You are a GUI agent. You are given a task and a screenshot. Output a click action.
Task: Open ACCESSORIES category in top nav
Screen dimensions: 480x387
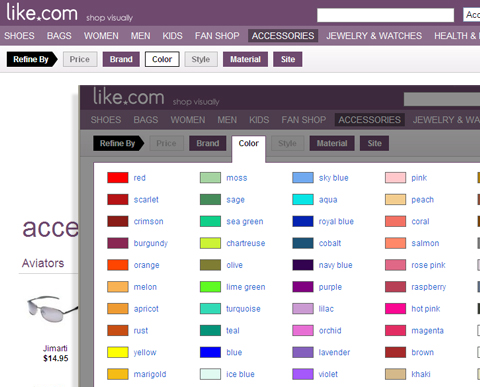point(283,36)
